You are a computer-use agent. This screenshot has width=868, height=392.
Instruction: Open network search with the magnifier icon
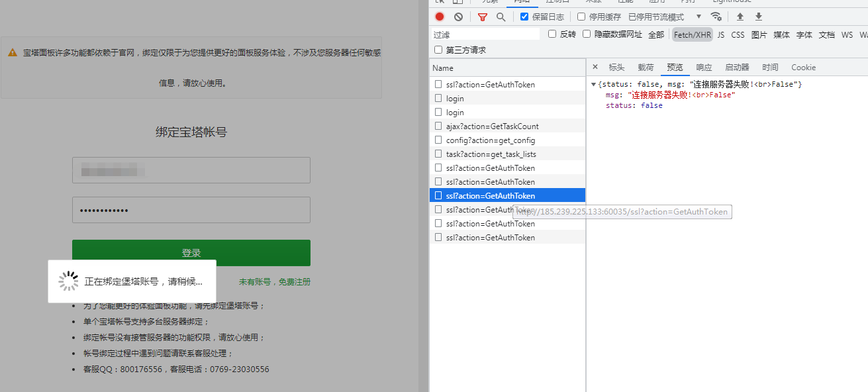click(x=501, y=17)
